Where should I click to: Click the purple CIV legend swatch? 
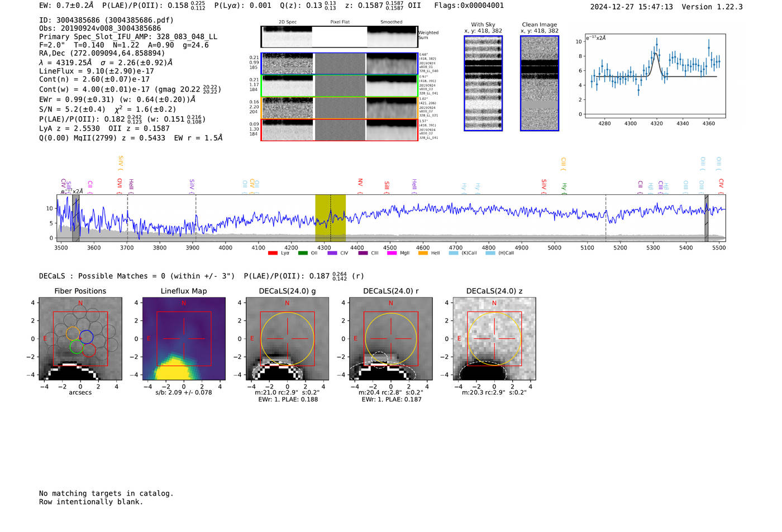[332, 253]
